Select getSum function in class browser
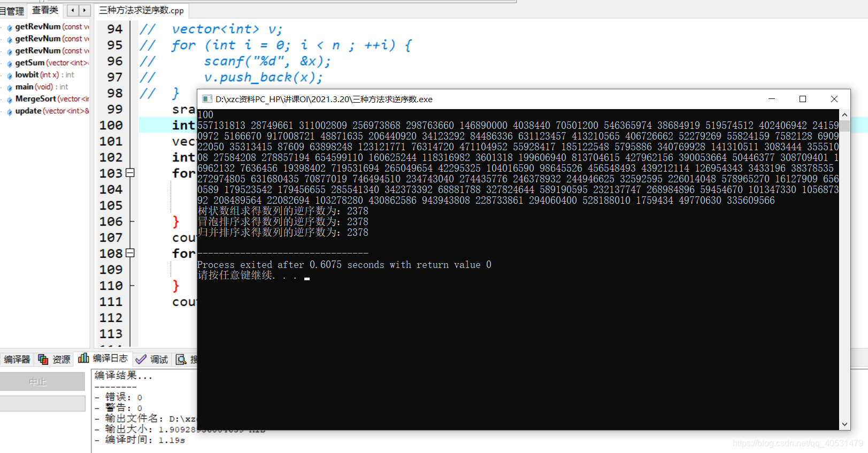Viewport: 868px width, 453px height. 51,63
